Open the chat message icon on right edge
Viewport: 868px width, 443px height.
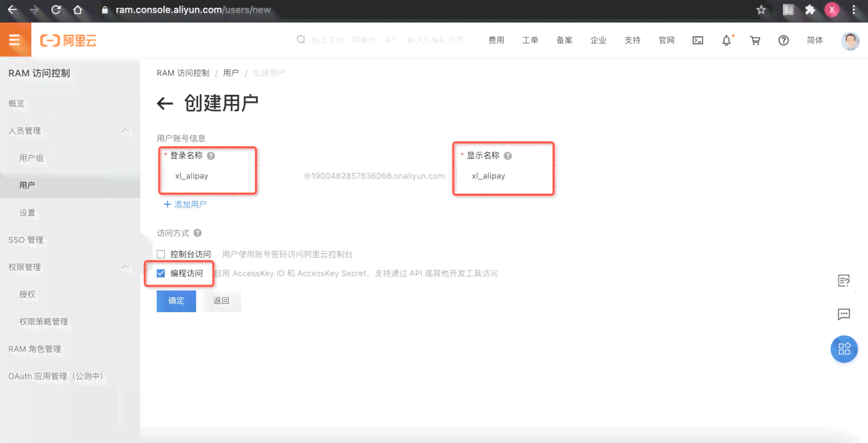[844, 314]
